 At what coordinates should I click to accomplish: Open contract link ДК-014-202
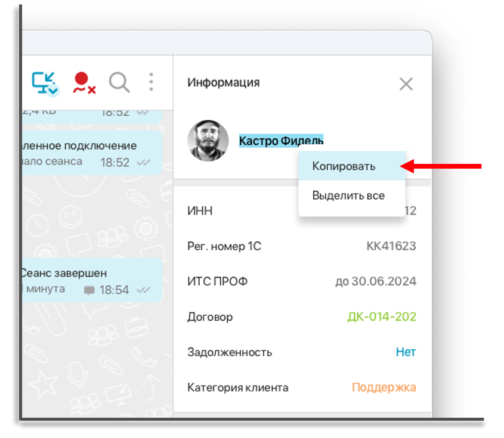click(x=382, y=316)
